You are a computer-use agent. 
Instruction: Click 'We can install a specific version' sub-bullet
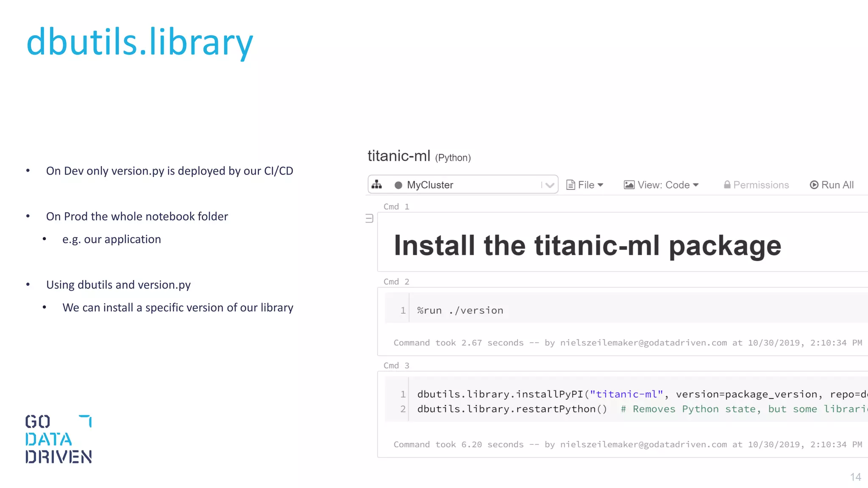tap(178, 308)
